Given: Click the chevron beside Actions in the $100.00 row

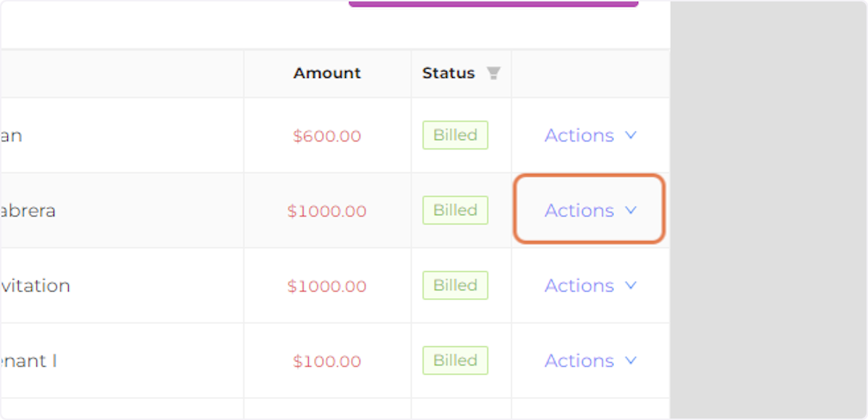Looking at the screenshot, I should click(630, 361).
